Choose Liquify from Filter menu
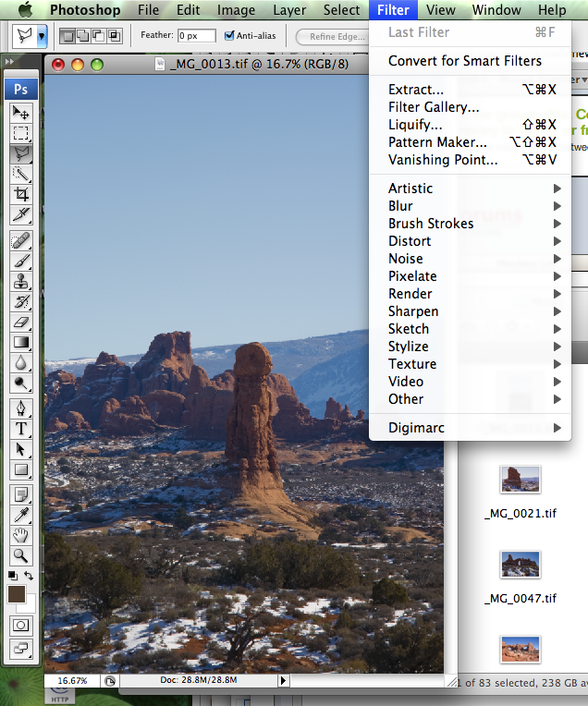 [471, 125]
